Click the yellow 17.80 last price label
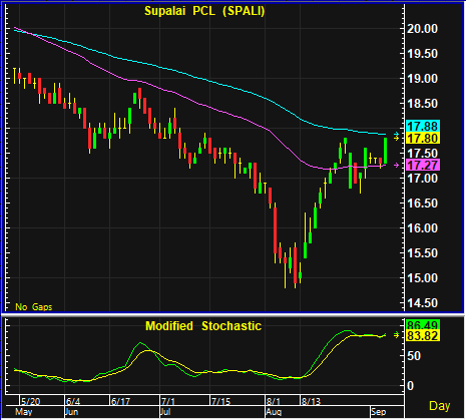 (x=423, y=138)
